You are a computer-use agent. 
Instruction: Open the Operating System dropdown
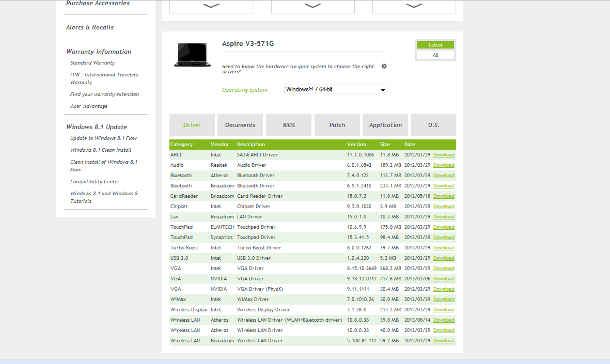(335, 89)
